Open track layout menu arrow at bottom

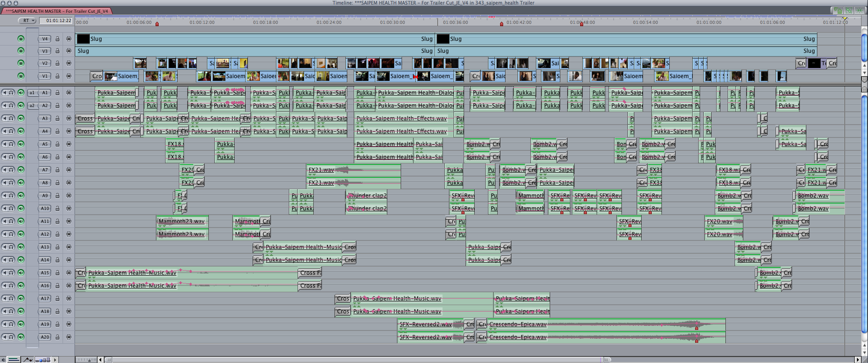coord(55,360)
